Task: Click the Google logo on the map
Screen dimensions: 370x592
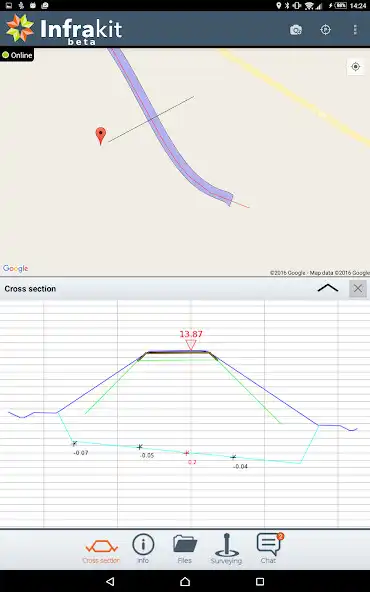Action: point(15,268)
